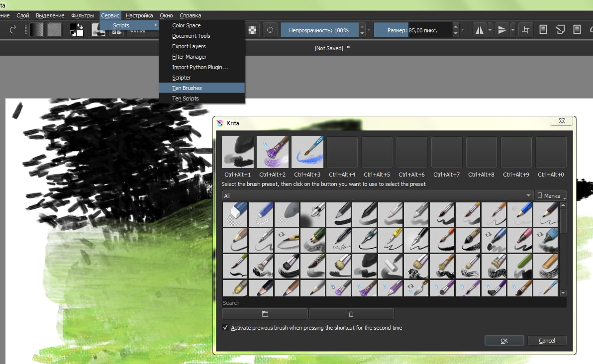Select the eraser brush preset thumbnail
593x364 pixels.
click(235, 214)
